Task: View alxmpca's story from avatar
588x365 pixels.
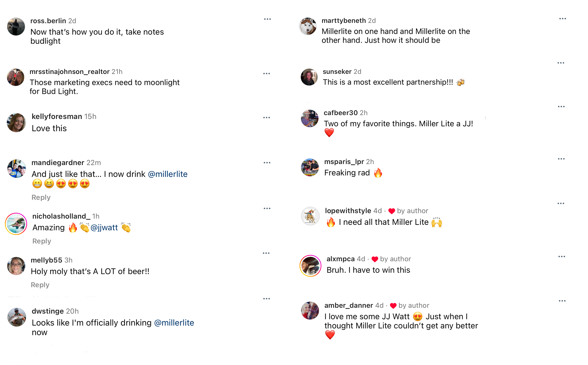Action: [x=310, y=266]
